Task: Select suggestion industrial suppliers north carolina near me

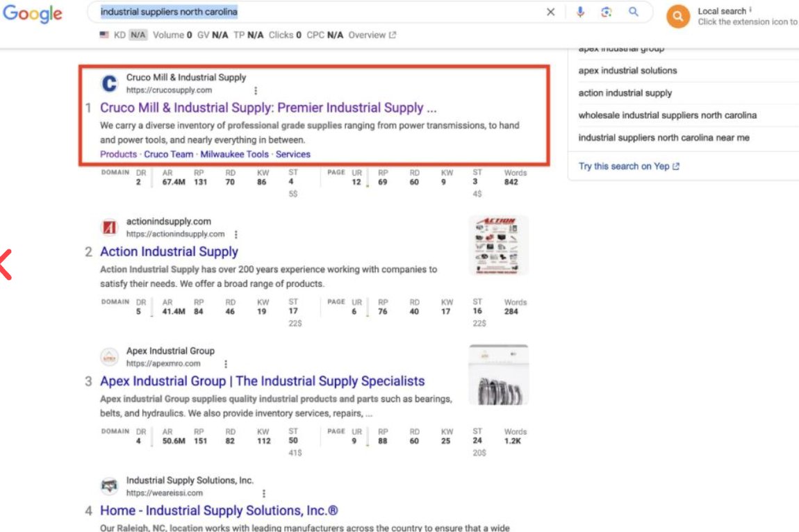Action: [x=664, y=138]
